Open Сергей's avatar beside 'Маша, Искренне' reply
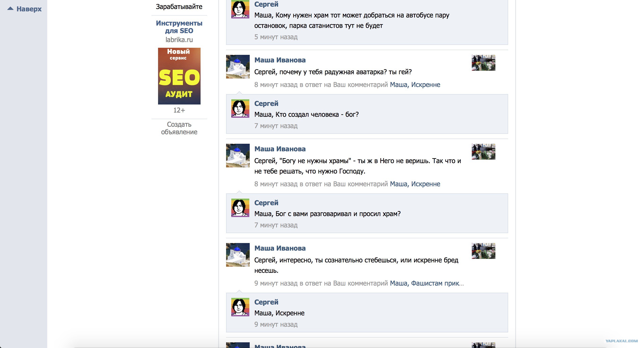This screenshot has height=348, width=644. coord(240,307)
